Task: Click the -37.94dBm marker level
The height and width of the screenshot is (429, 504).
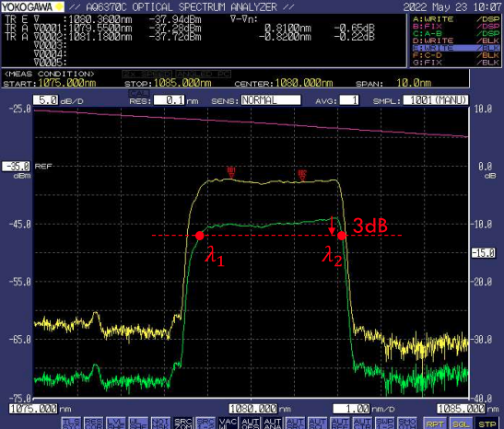Action: point(175,19)
